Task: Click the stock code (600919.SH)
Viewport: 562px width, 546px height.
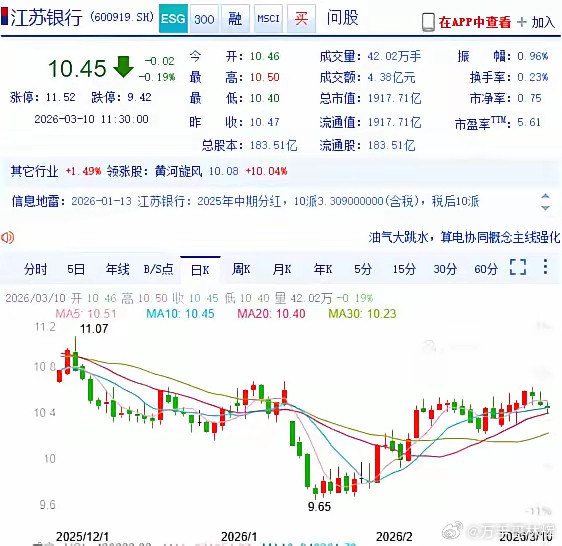Action: click(122, 17)
